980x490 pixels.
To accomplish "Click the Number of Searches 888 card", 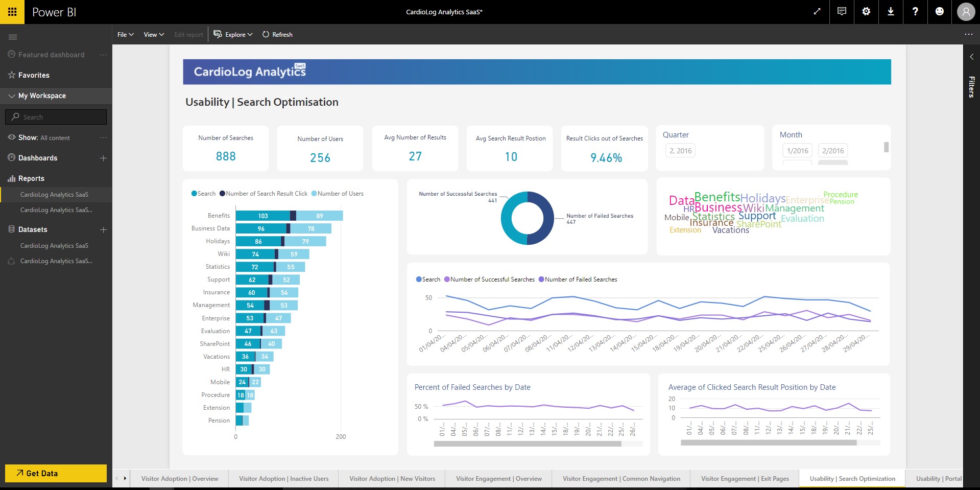I will 226,148.
